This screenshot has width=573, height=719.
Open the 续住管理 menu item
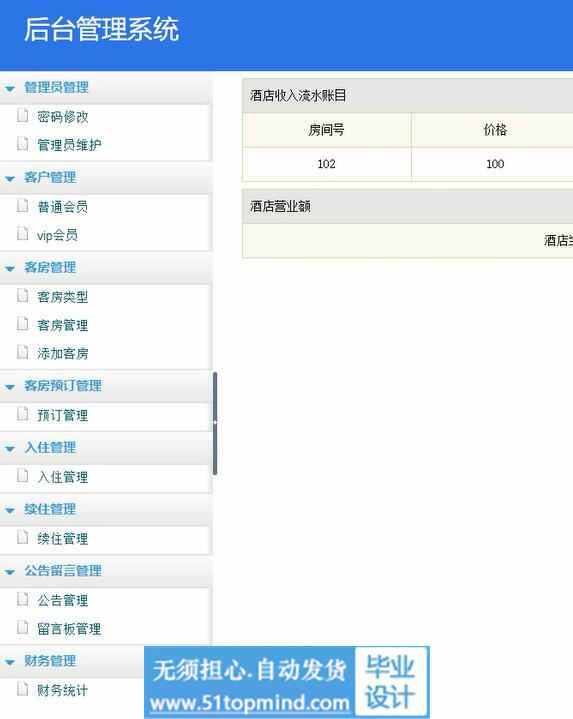coord(63,538)
